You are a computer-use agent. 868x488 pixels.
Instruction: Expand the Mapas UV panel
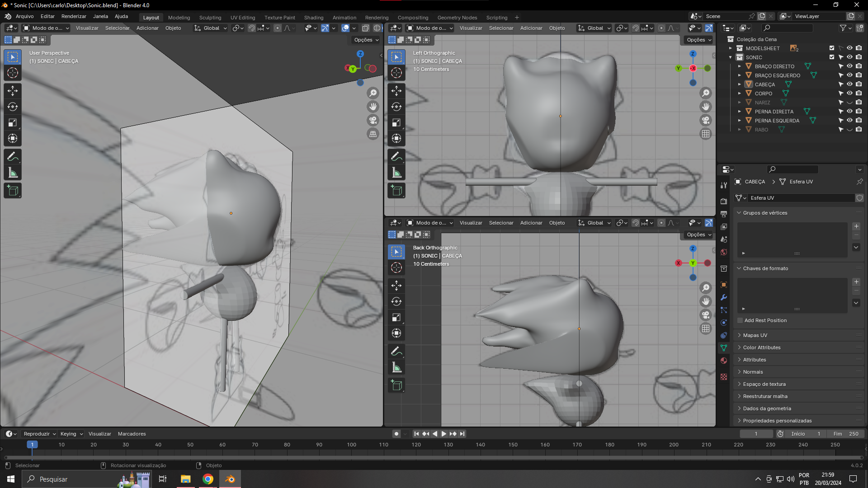point(755,335)
